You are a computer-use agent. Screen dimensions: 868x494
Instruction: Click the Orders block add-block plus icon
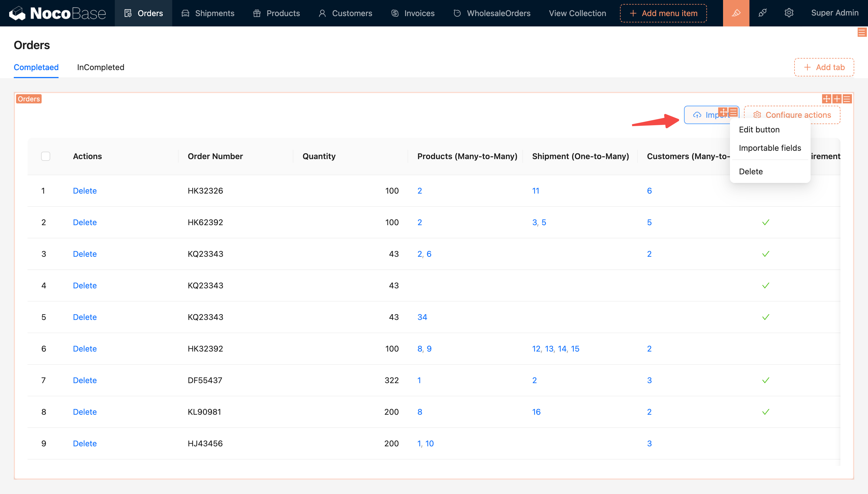837,99
